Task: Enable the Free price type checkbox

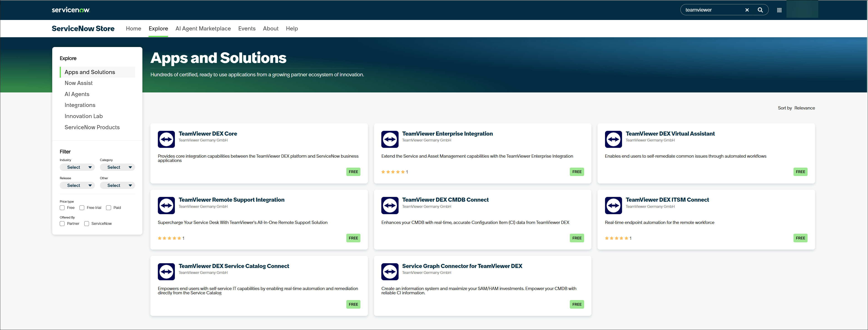Action: tap(62, 208)
